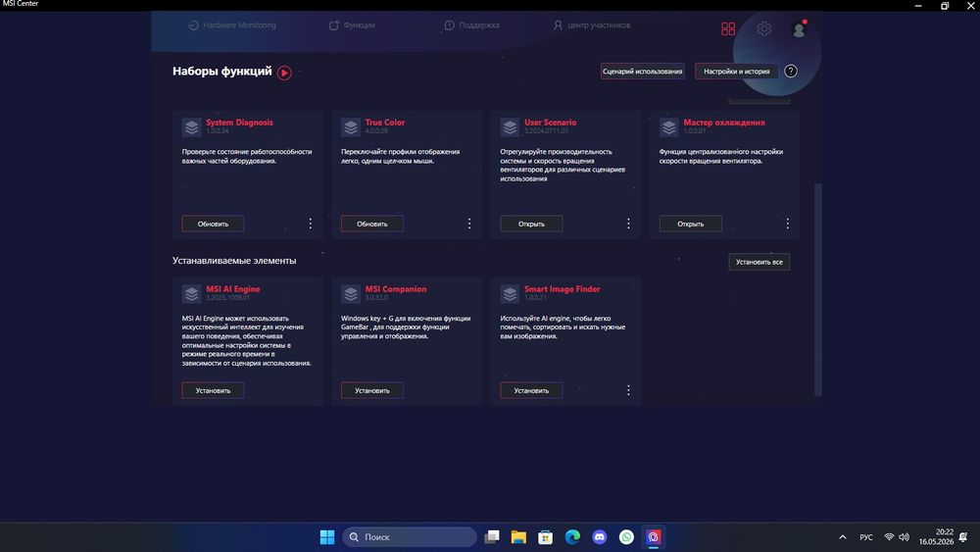Expand System Diagnosis three-dot menu
Viewport: 980px width, 552px height.
pos(310,224)
